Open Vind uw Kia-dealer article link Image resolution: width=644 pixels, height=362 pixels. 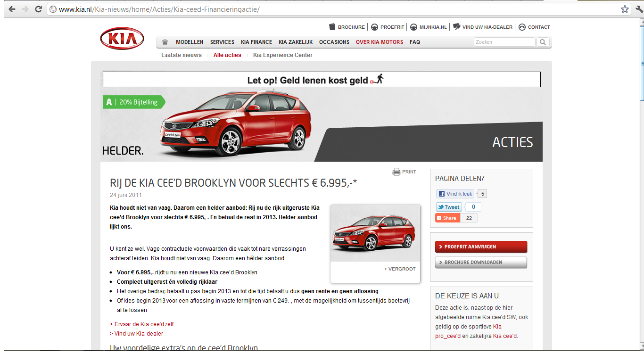(137, 334)
